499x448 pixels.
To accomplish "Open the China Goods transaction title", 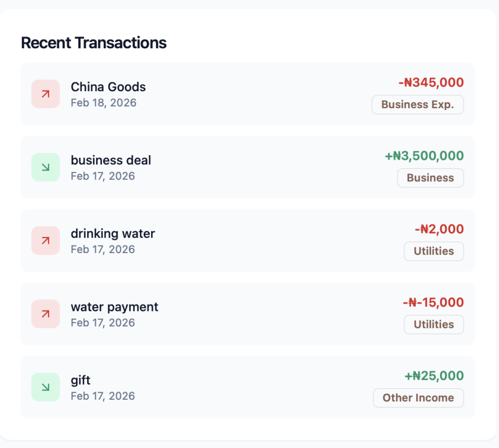I will [x=108, y=87].
